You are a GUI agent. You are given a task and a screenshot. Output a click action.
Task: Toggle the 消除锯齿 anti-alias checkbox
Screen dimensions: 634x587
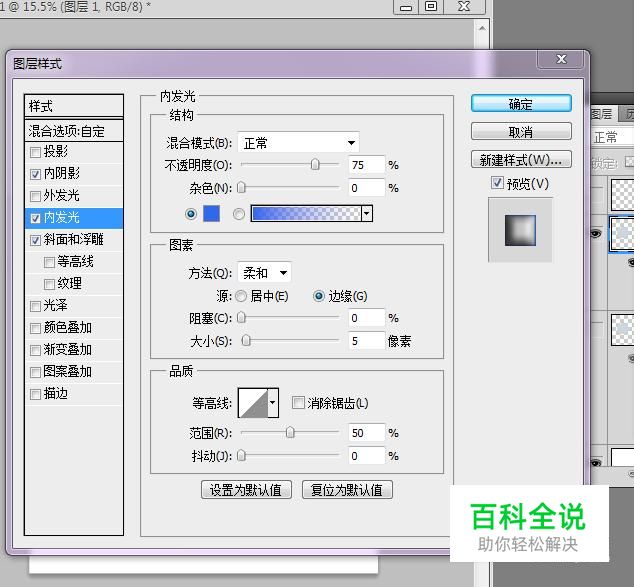(298, 403)
